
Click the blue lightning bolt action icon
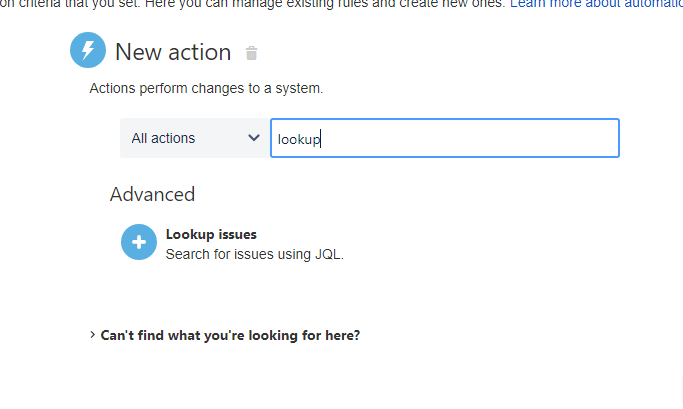click(x=88, y=51)
